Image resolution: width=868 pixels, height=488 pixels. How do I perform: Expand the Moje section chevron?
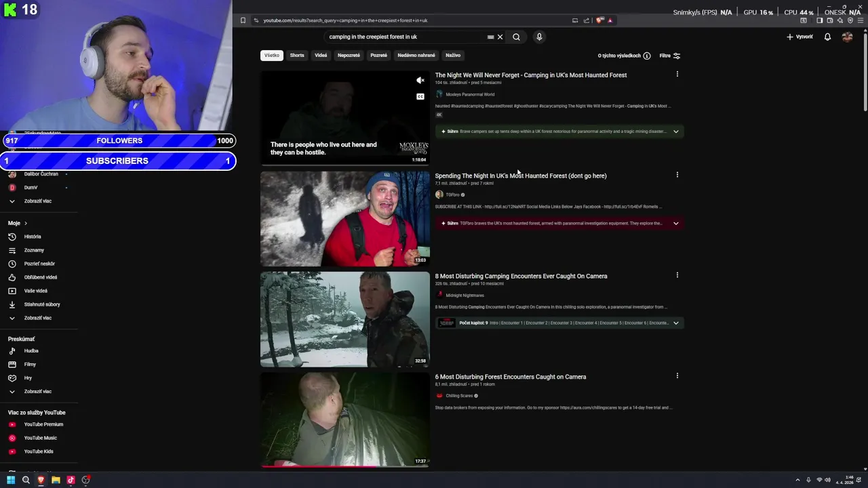(26, 223)
